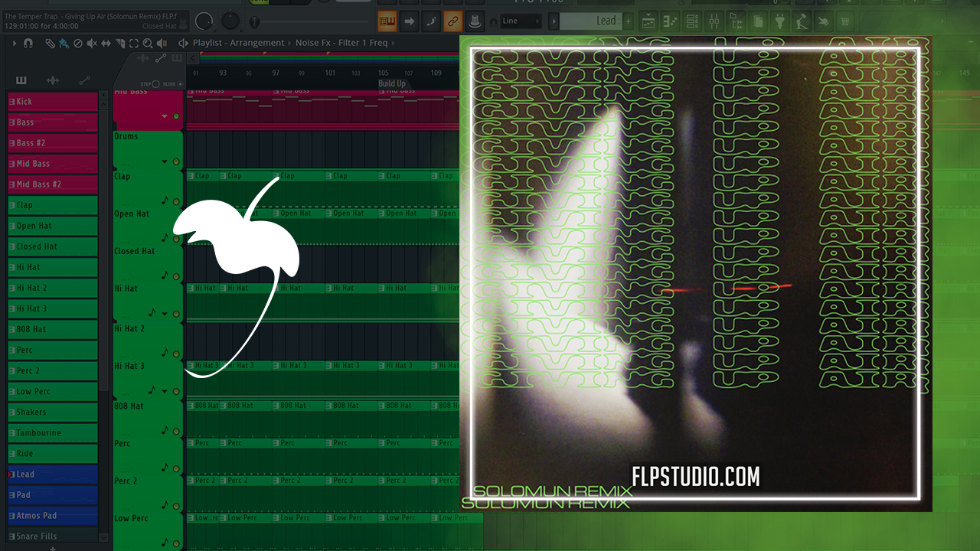Image resolution: width=980 pixels, height=551 pixels.
Task: Select the Mute tool in playlist toolbar
Action: click(92, 44)
